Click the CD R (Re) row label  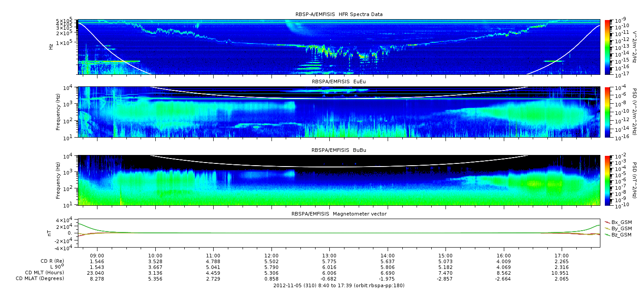tap(49, 261)
